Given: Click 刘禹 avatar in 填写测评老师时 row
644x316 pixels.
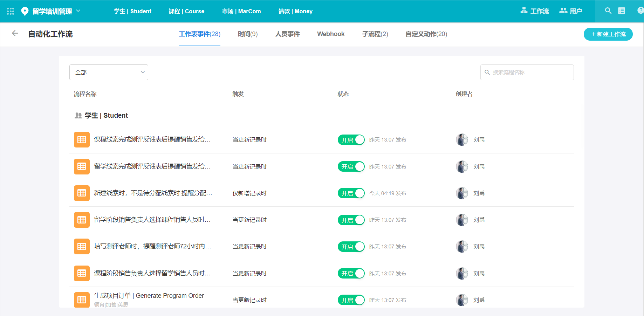Looking at the screenshot, I should (x=462, y=247).
